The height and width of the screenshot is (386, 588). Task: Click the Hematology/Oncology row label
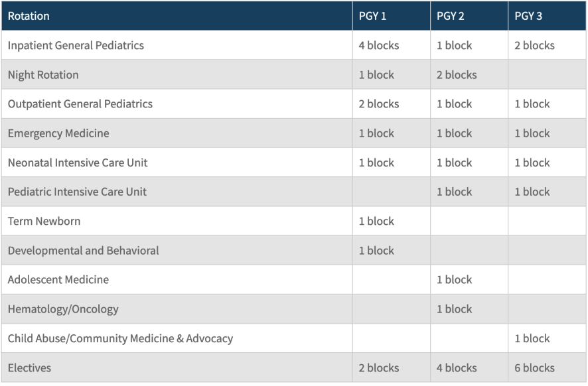63,309
